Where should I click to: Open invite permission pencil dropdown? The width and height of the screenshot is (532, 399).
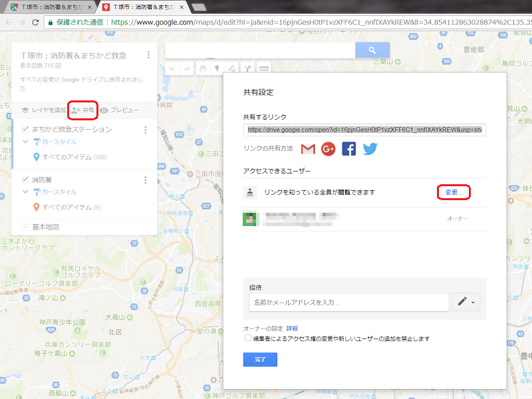pos(466,302)
